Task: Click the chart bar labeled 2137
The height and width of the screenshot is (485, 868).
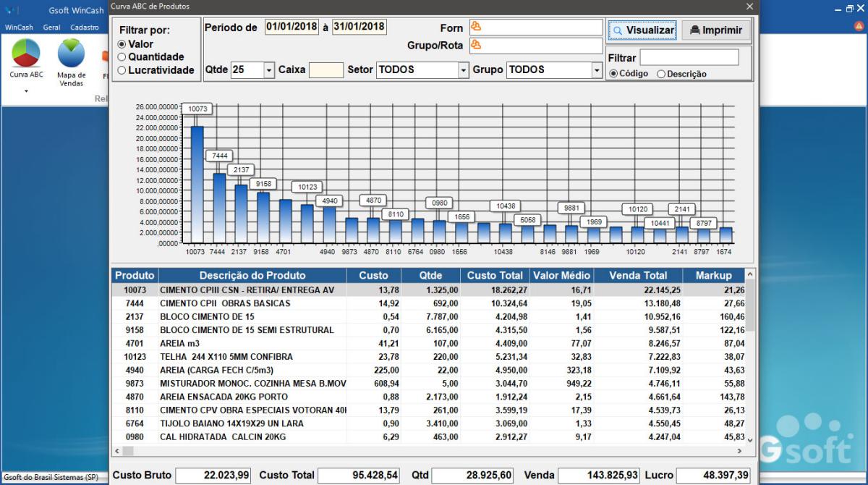Action: click(x=241, y=214)
